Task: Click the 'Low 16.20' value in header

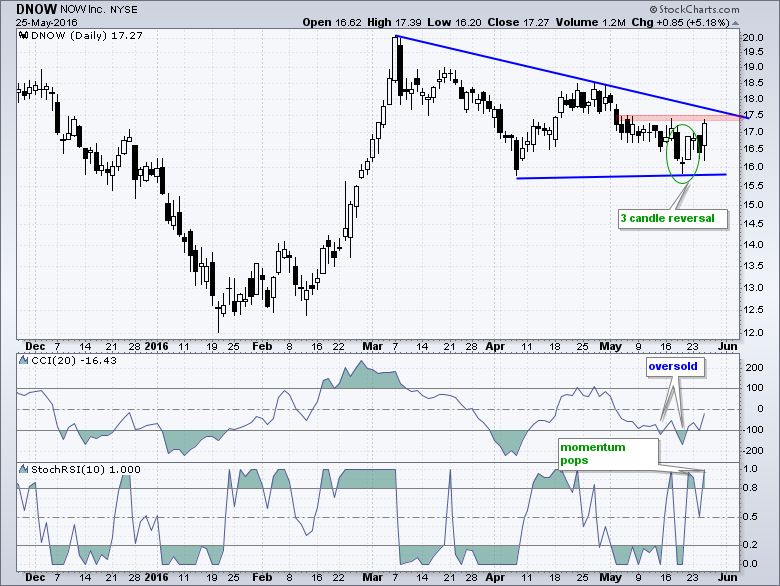Action: [x=454, y=22]
